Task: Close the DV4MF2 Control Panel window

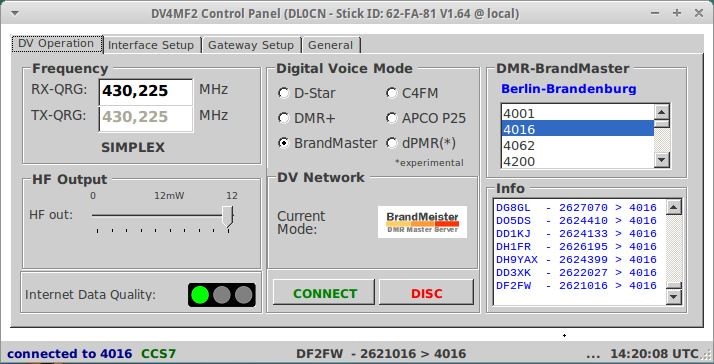Action: coord(699,13)
